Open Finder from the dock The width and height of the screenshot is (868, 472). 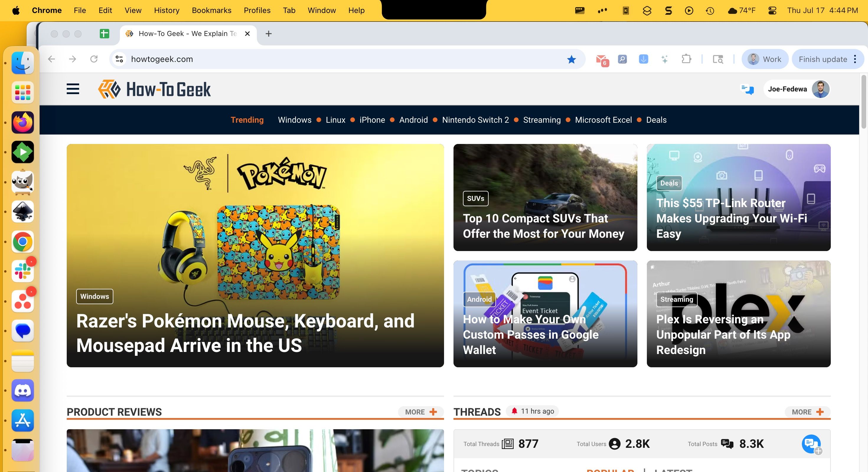pyautogui.click(x=22, y=63)
